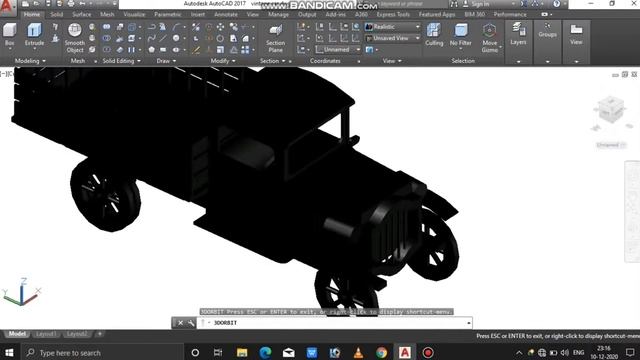Click the Section Plane icon

click(276, 31)
